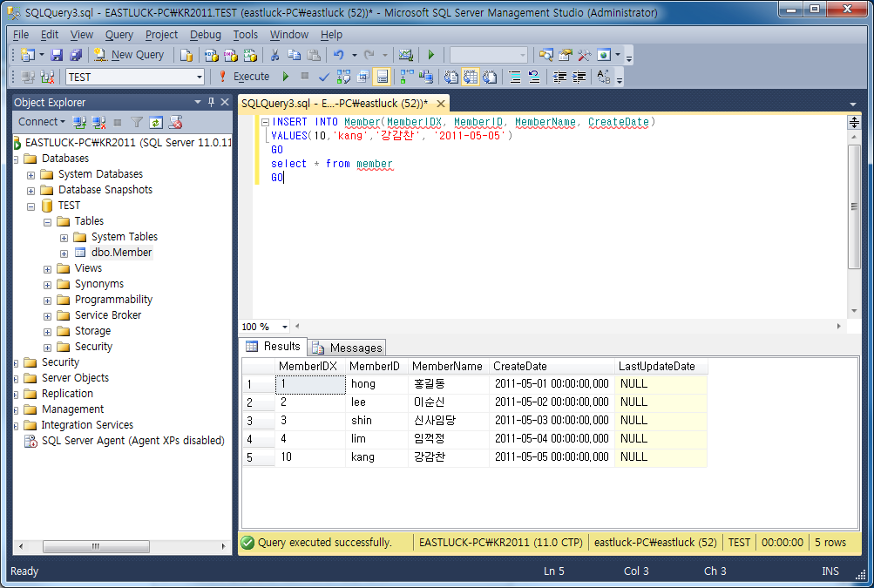Open an Analysis Services DMX Query
This screenshot has width=874, height=588.
231,55
